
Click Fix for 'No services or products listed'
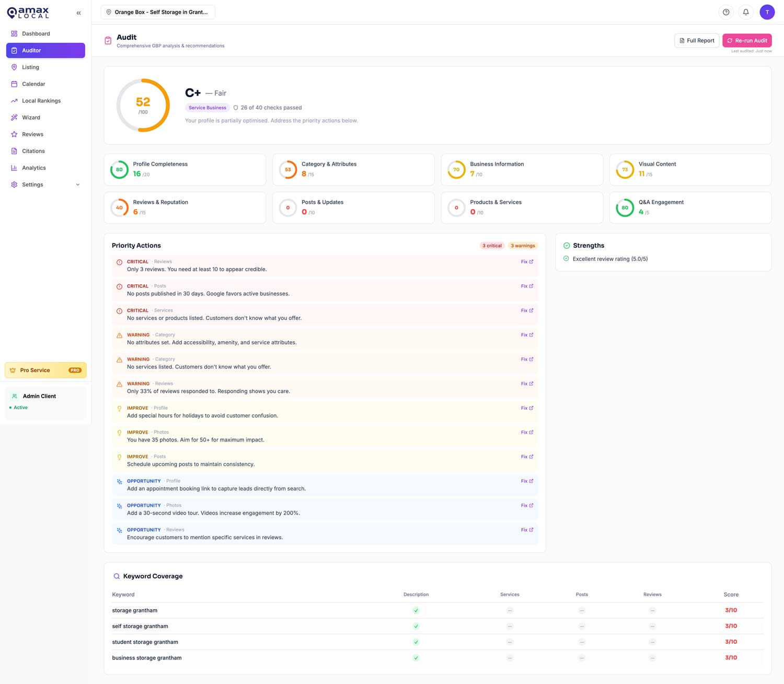pos(527,310)
